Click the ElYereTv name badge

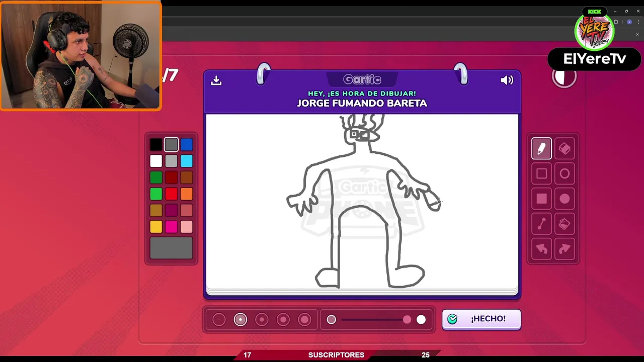595,59
